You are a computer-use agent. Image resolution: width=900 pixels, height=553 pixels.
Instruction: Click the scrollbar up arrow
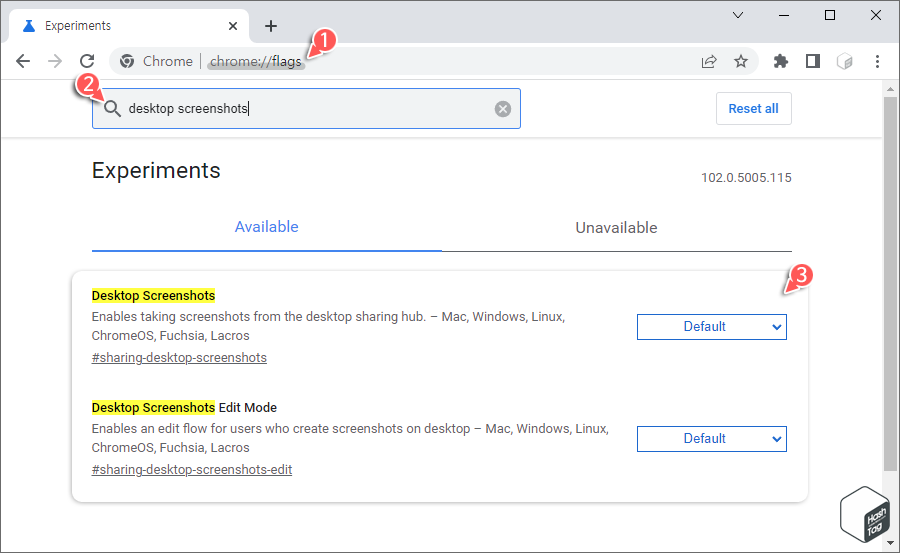pos(890,89)
